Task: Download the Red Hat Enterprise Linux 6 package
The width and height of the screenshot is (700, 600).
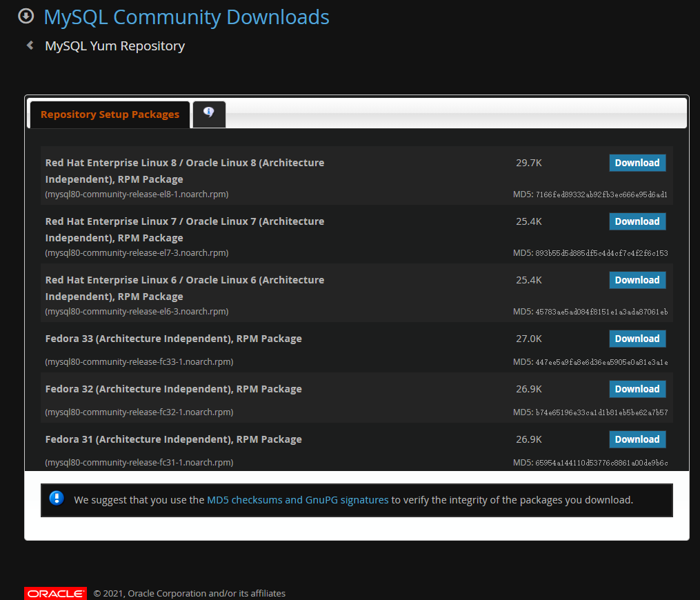Action: 637,280
